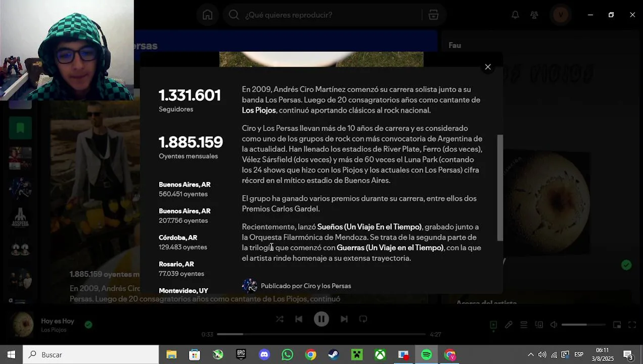Enter full screen mode
Screen dimensions: 643x364
coord(632,325)
